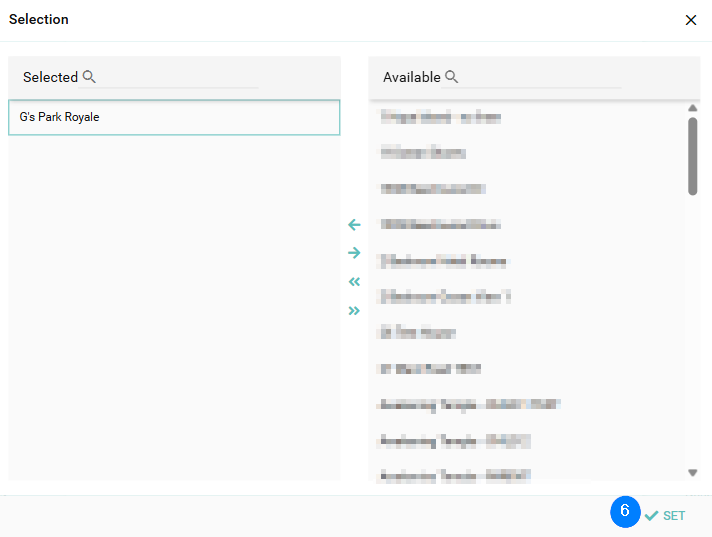Click the search icon beside Available
Screen dimensions: 712x537
coord(451,77)
